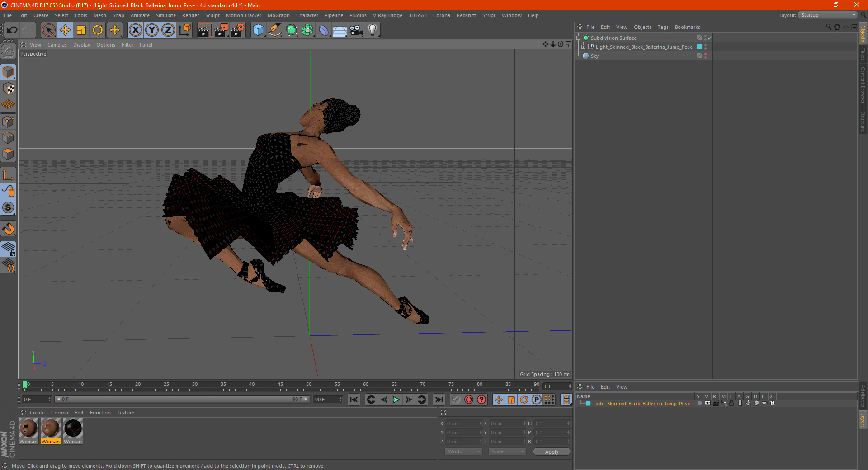Add a Camera object
This screenshot has width=868, height=470.
click(x=356, y=30)
